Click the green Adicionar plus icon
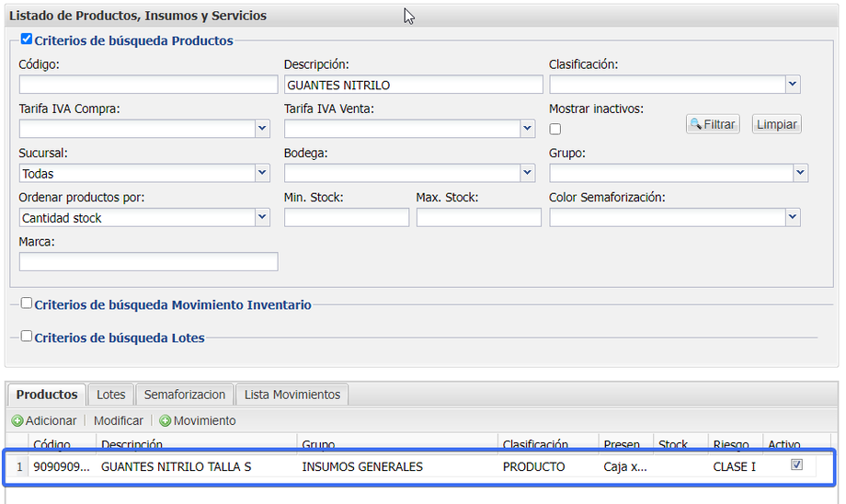 click(17, 420)
